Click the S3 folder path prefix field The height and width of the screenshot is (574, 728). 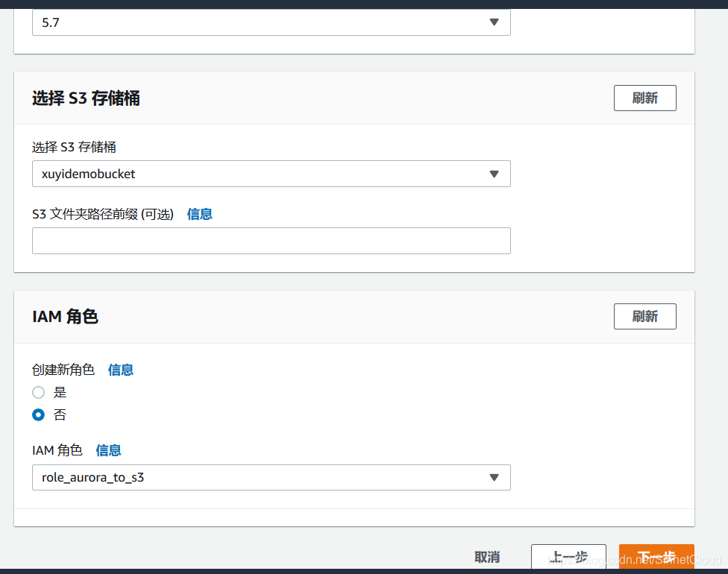point(272,240)
